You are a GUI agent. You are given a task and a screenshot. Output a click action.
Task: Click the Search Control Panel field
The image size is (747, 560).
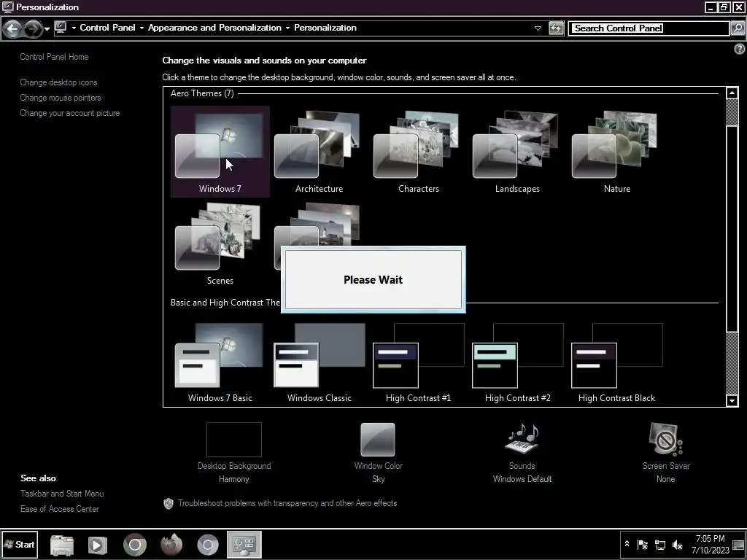pyautogui.click(x=649, y=28)
